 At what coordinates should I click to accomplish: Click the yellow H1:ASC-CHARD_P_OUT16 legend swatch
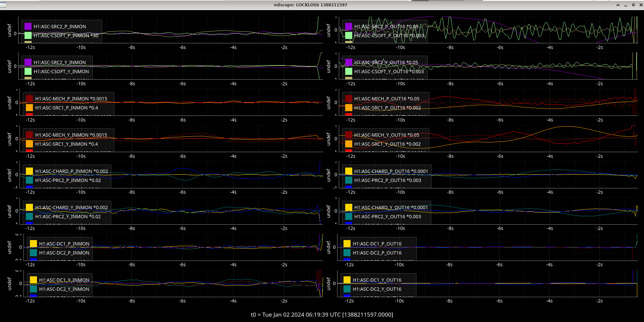[x=349, y=171]
